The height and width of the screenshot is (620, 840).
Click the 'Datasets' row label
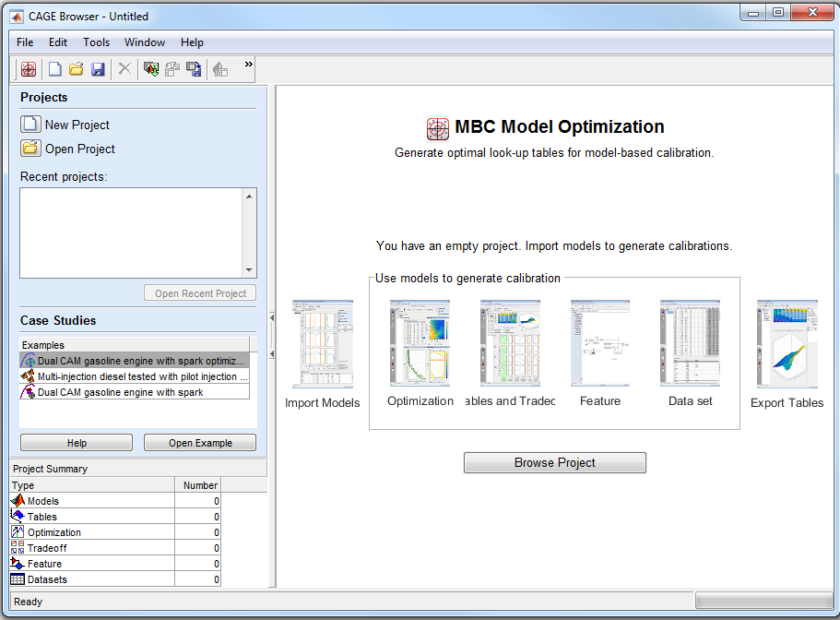coord(47,579)
